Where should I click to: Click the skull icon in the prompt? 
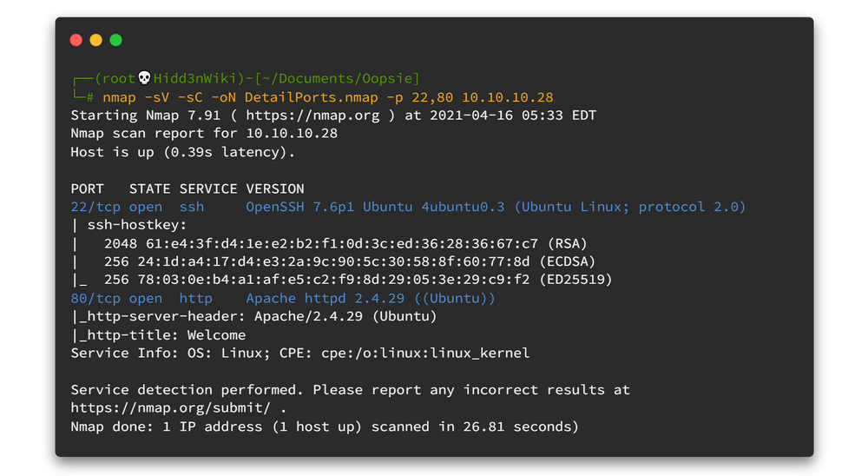tap(144, 78)
